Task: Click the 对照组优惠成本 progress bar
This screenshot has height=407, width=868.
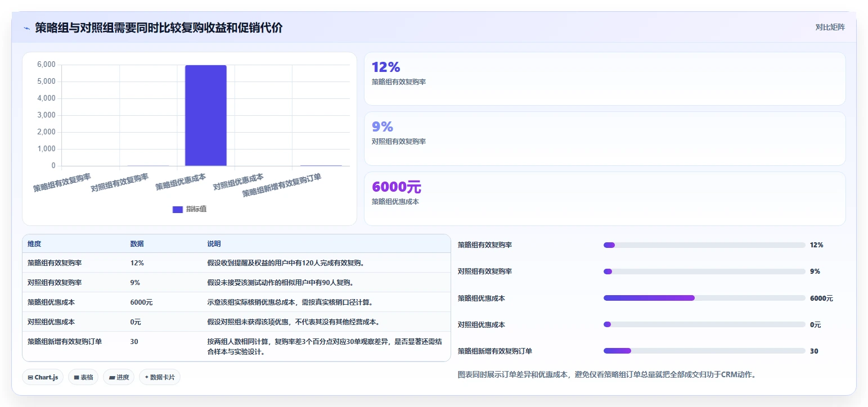Action: click(704, 324)
